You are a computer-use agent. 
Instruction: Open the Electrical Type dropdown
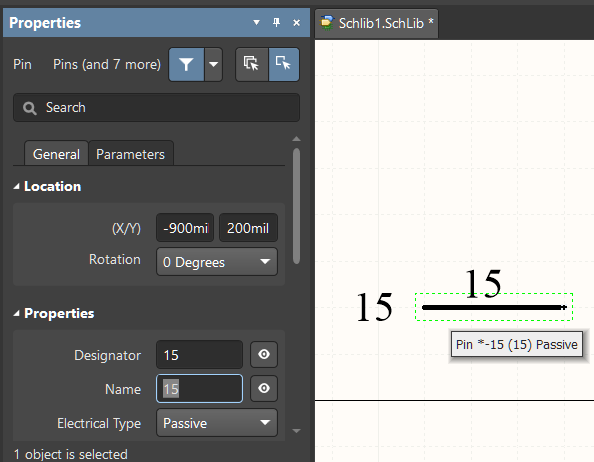click(217, 423)
